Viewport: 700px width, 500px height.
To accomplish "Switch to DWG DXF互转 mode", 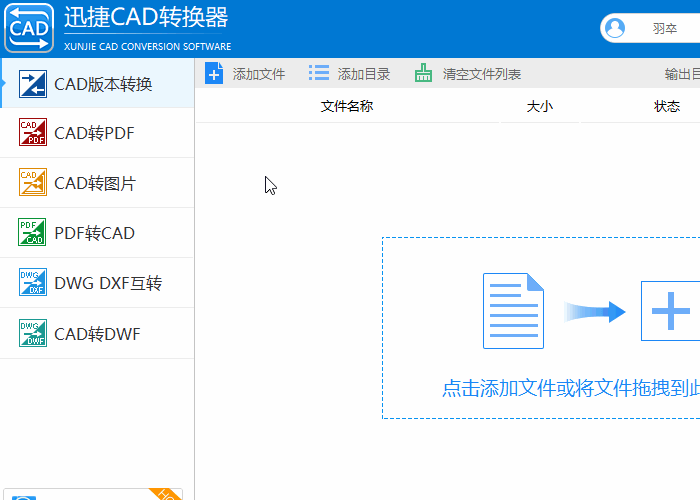I will pos(97,283).
